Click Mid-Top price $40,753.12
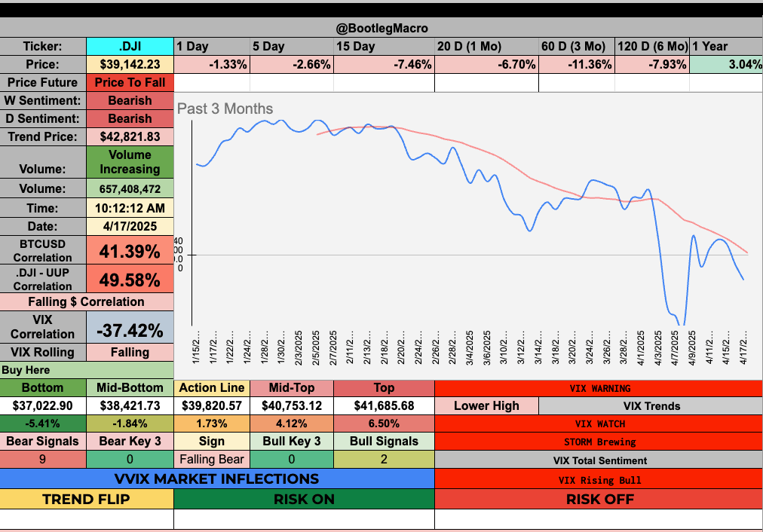The height and width of the screenshot is (532, 763). tap(292, 405)
